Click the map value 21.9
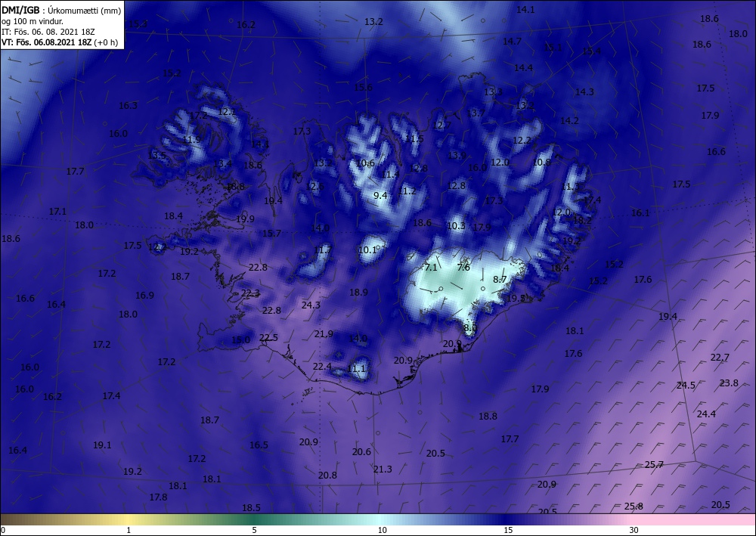 (324, 333)
